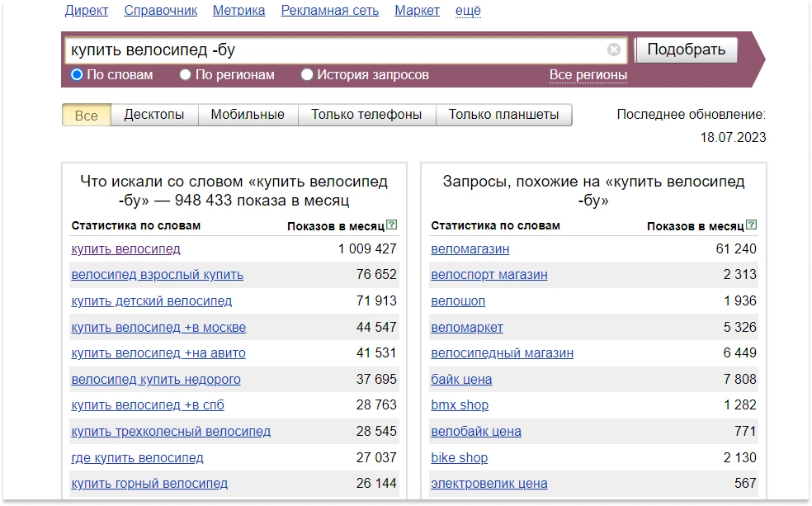Image resolution: width=812 pixels, height=506 pixels.
Task: Open the "Все регионы" region selector
Action: [588, 75]
